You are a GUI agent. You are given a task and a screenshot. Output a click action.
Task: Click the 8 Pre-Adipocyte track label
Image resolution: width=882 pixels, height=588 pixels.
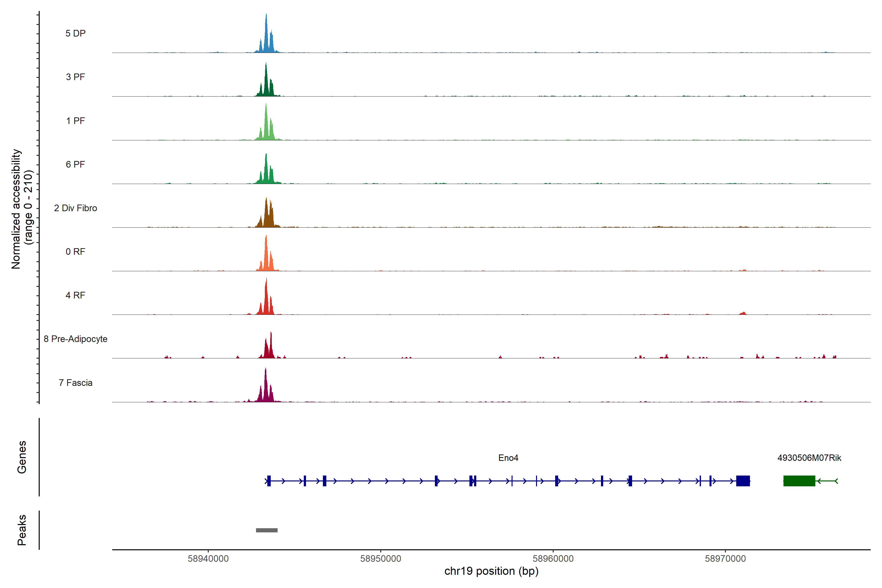pyautogui.click(x=75, y=339)
